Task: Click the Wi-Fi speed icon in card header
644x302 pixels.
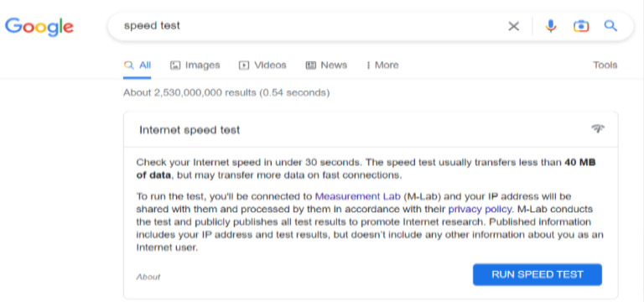Action: tap(598, 129)
